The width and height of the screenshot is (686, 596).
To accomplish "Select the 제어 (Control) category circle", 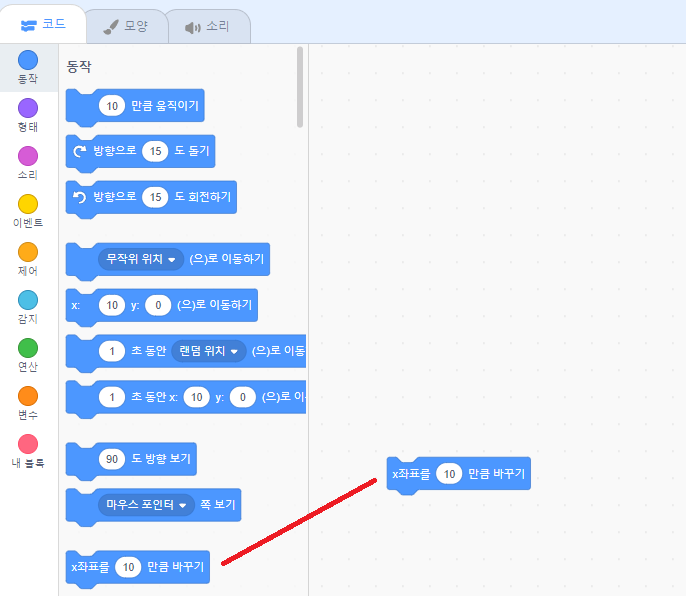I will (x=28, y=252).
